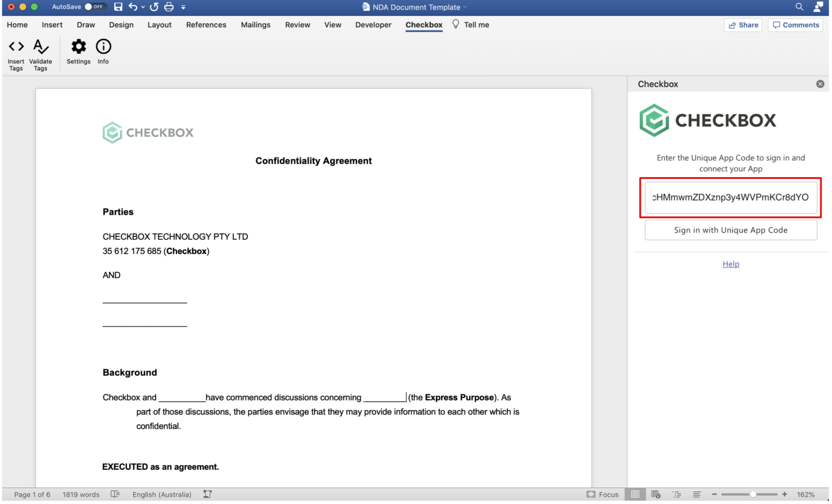
Task: Select the Layout tab
Action: [159, 25]
